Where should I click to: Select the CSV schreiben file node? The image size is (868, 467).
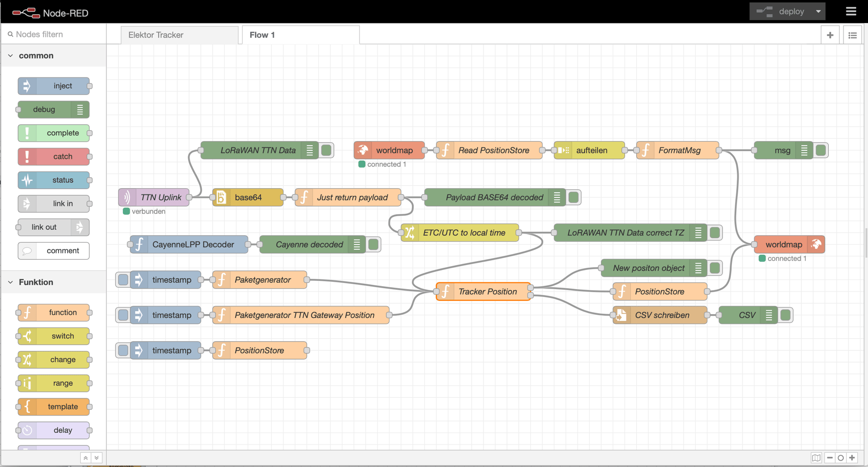661,315
